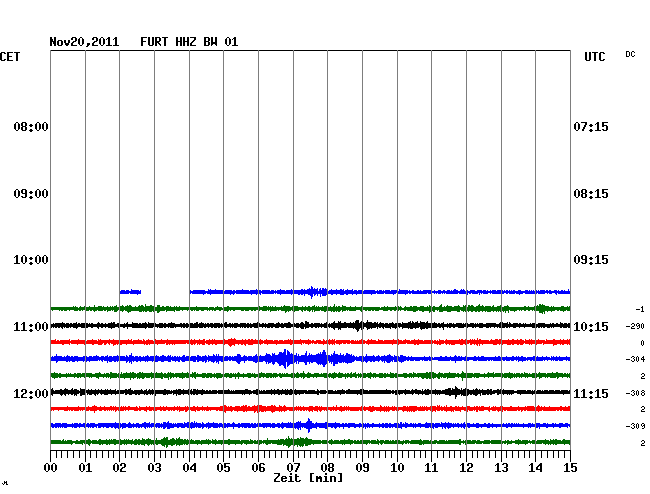Click the short blue trace segment after minute 02
650x494 pixels.
pos(130,292)
